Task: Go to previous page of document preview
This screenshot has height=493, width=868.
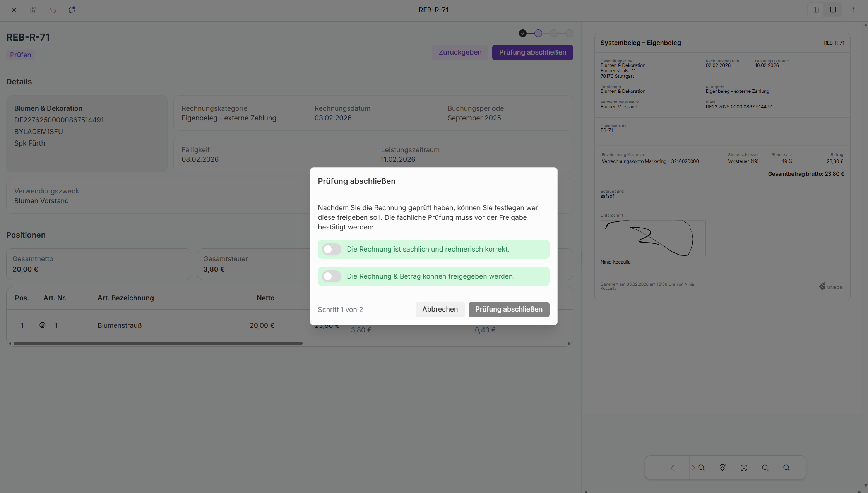Action: [672, 467]
